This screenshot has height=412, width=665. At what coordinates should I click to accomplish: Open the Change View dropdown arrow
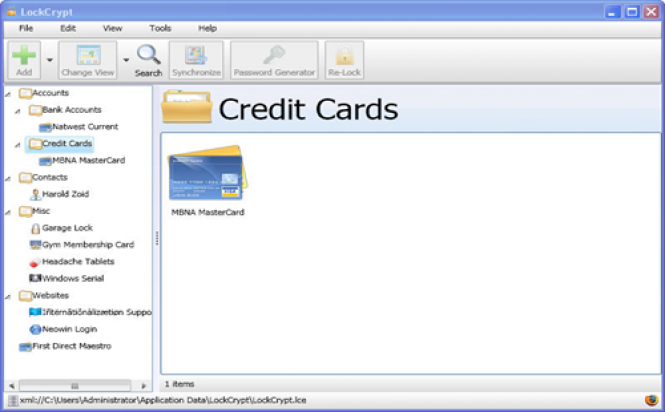click(x=126, y=60)
